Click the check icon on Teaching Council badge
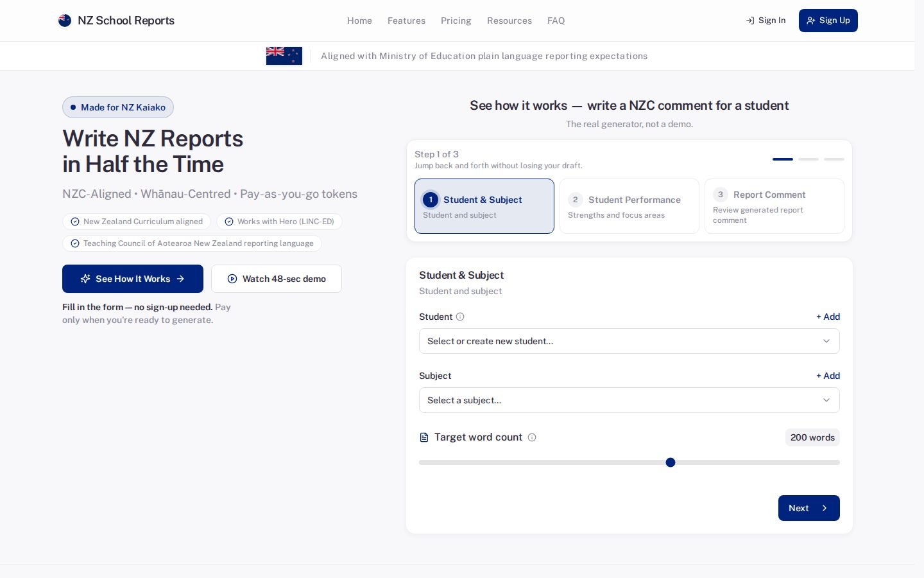924x578 pixels. [75, 243]
